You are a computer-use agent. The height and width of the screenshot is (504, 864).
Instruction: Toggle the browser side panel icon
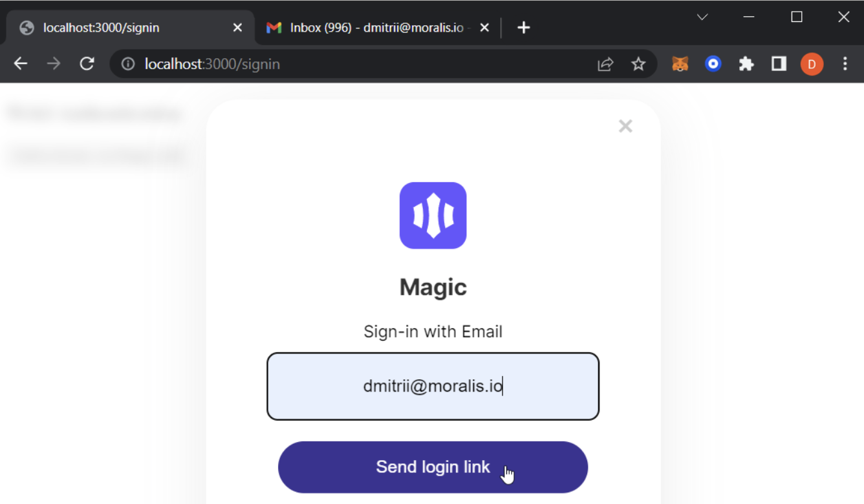tap(779, 64)
